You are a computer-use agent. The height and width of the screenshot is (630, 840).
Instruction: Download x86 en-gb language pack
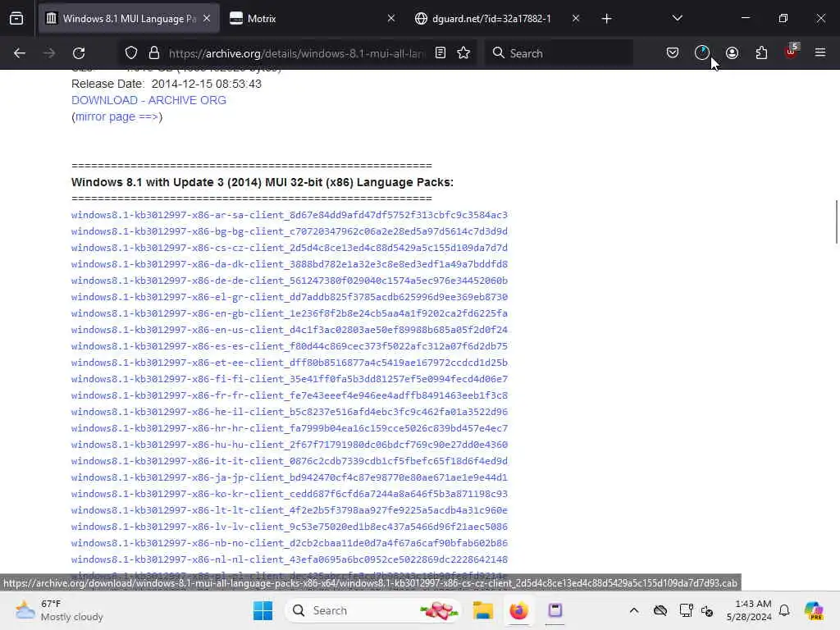pos(290,313)
